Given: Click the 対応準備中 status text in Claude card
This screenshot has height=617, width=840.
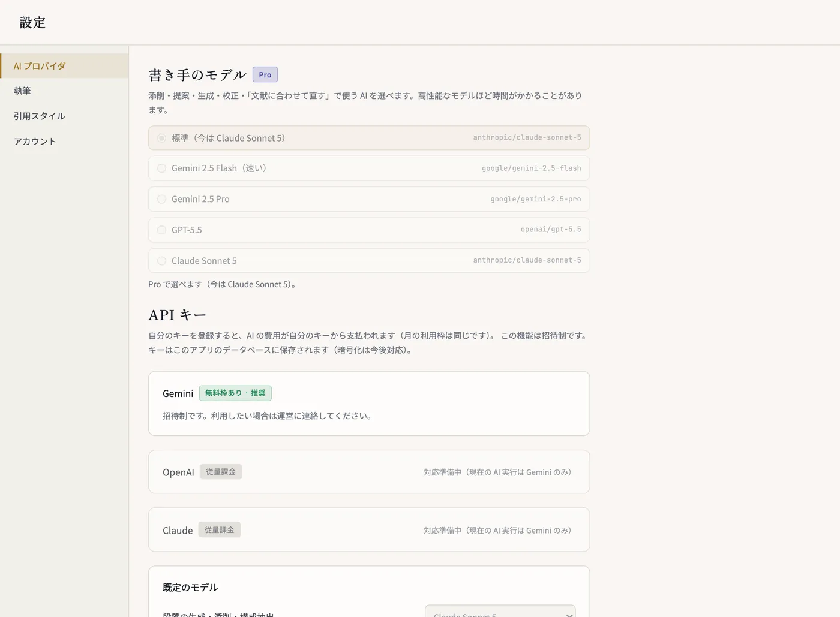Looking at the screenshot, I should 499,531.
